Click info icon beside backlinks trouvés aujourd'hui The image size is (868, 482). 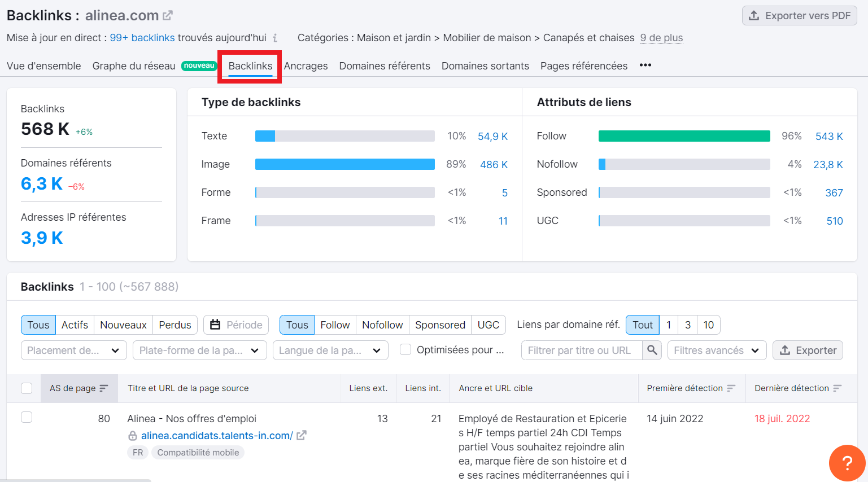click(x=275, y=38)
